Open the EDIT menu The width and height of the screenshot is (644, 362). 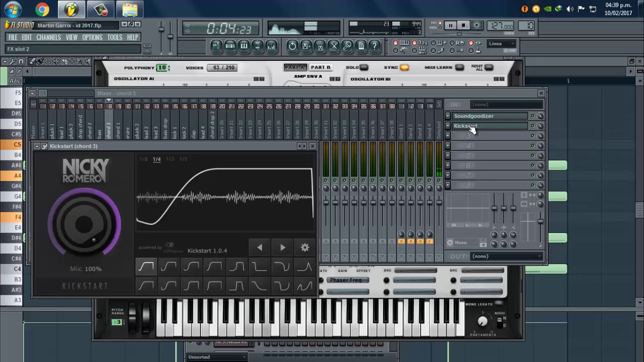pyautogui.click(x=27, y=37)
